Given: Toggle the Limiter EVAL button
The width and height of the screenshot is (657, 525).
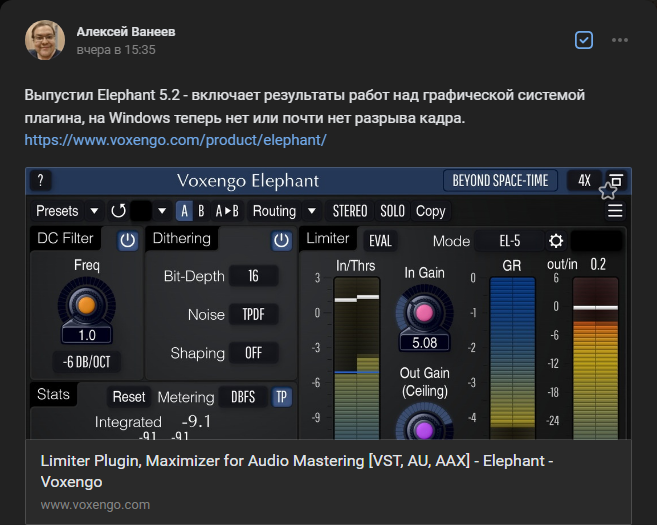Looking at the screenshot, I should tap(380, 241).
